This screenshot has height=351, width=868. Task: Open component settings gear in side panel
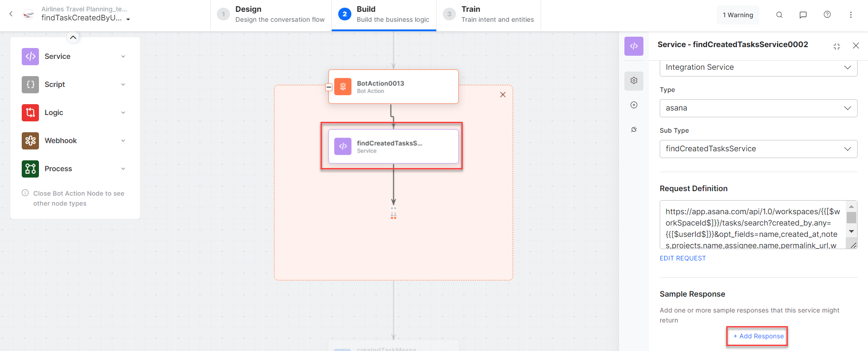click(x=634, y=81)
